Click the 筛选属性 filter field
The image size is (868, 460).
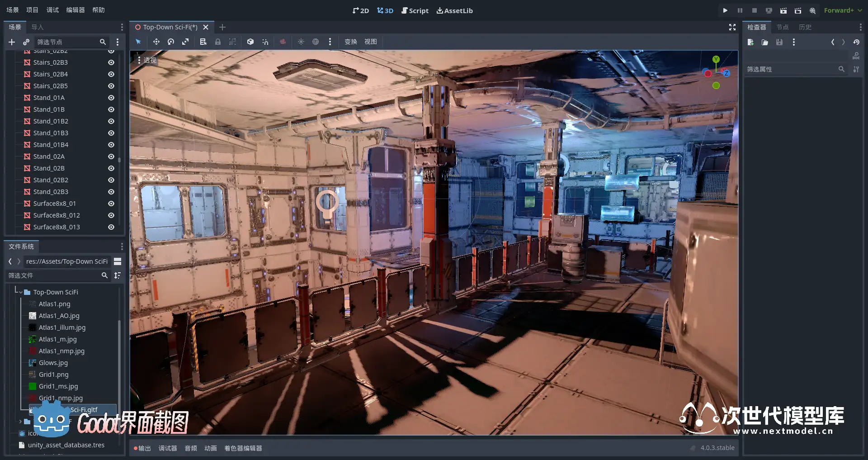pos(791,69)
